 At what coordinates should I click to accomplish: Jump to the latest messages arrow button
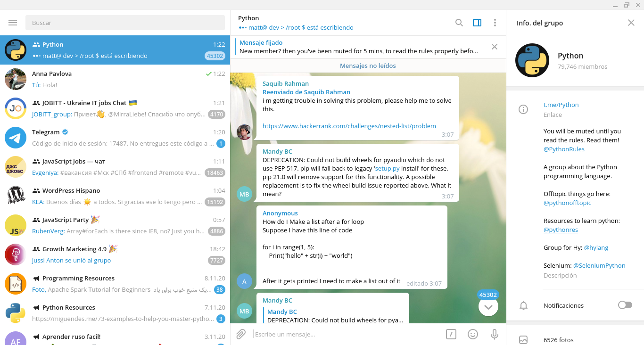tap(488, 307)
